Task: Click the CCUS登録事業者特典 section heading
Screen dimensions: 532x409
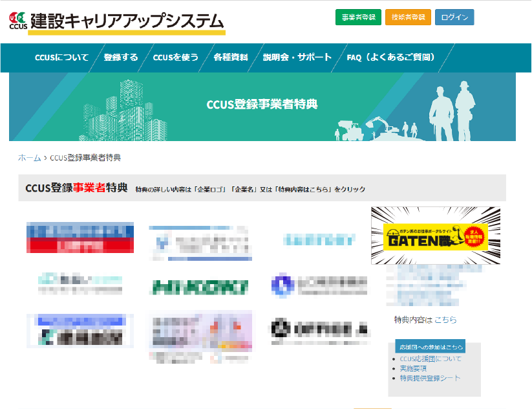Action: (76, 188)
